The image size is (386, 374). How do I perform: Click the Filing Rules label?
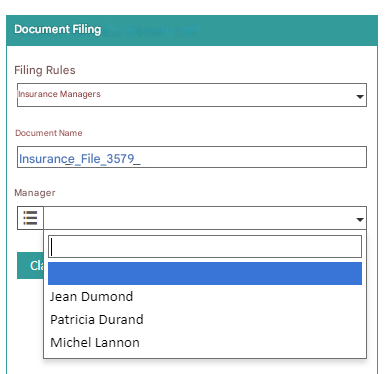[45, 70]
